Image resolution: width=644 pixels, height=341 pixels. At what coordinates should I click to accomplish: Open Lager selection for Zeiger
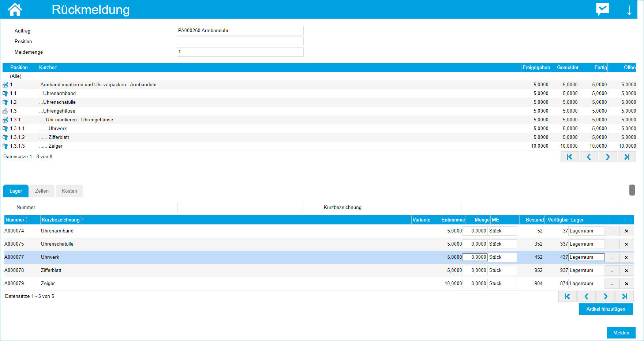(612, 284)
